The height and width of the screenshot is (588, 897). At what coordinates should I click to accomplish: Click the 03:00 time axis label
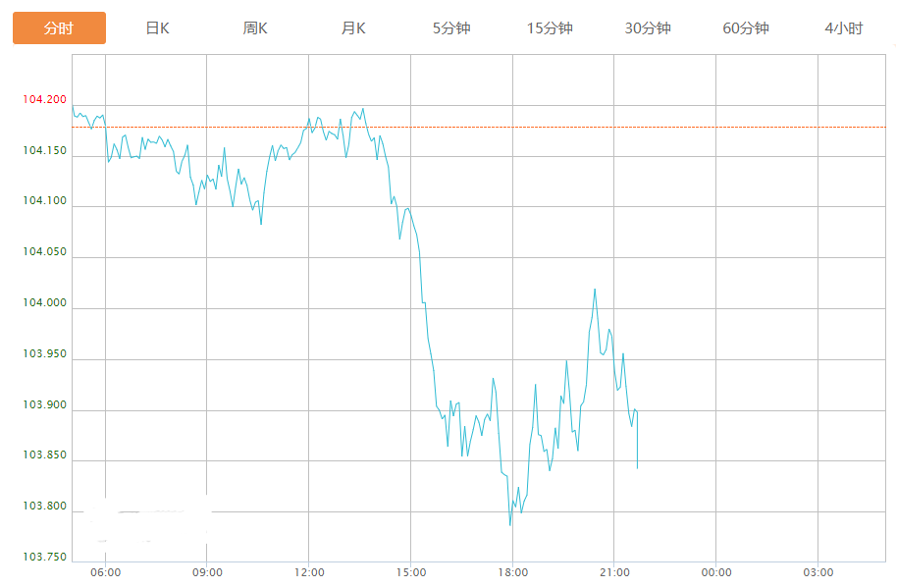coord(818,572)
